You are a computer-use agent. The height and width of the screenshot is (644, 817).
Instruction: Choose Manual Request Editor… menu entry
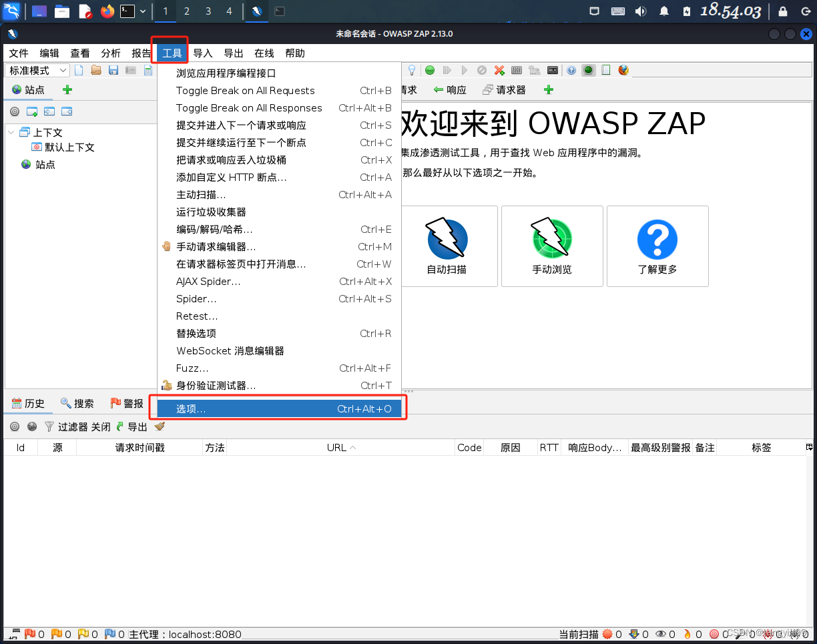pyautogui.click(x=280, y=247)
